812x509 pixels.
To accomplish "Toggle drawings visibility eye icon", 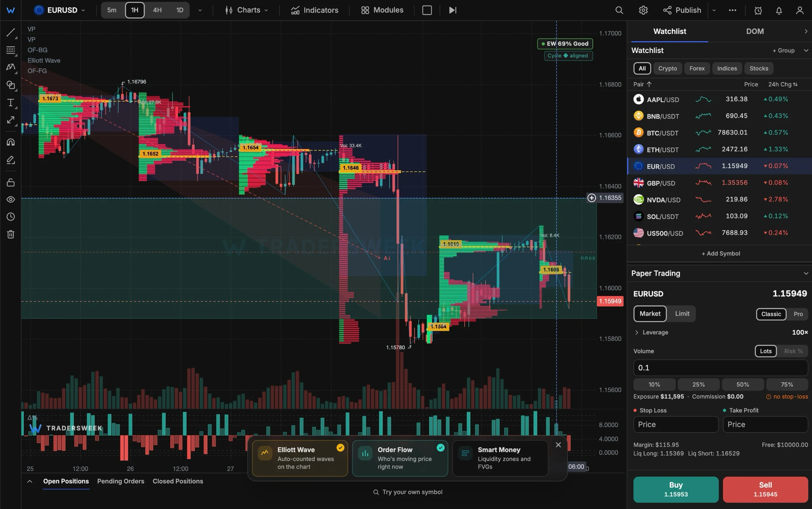I will (10, 199).
